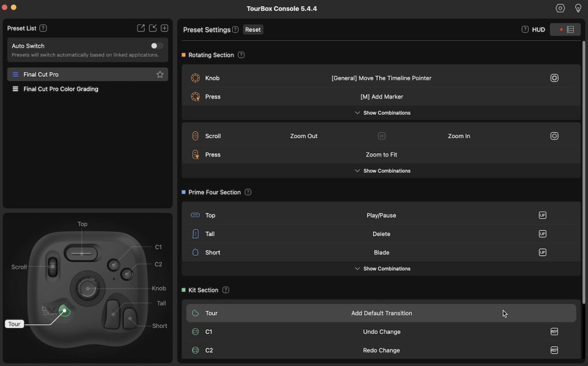Click the REP icon next to Undo Change
588x366 pixels.
pos(554,332)
